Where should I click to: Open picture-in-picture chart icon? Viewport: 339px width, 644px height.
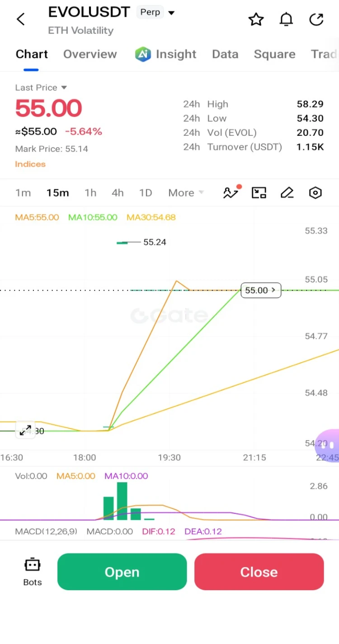259,193
